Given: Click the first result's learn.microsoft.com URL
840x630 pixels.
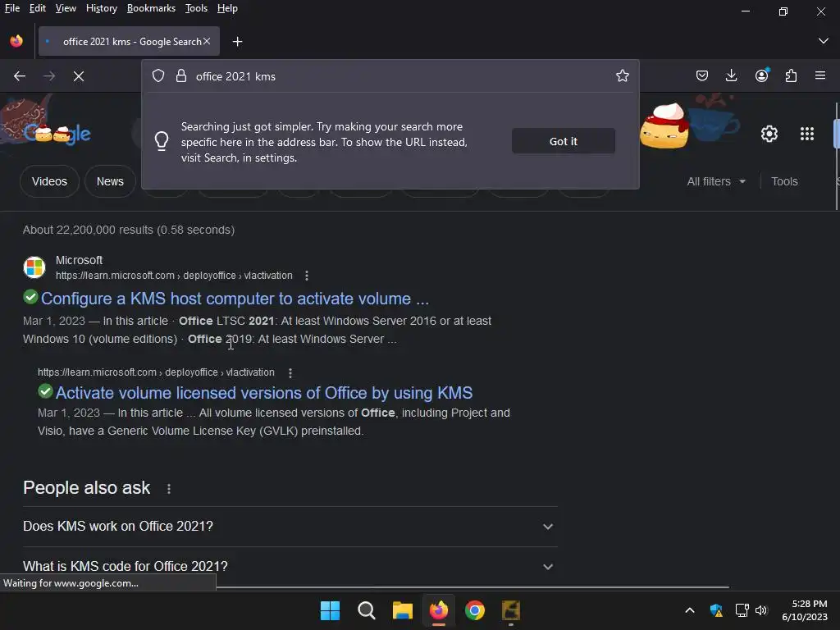Looking at the screenshot, I should coord(174,276).
